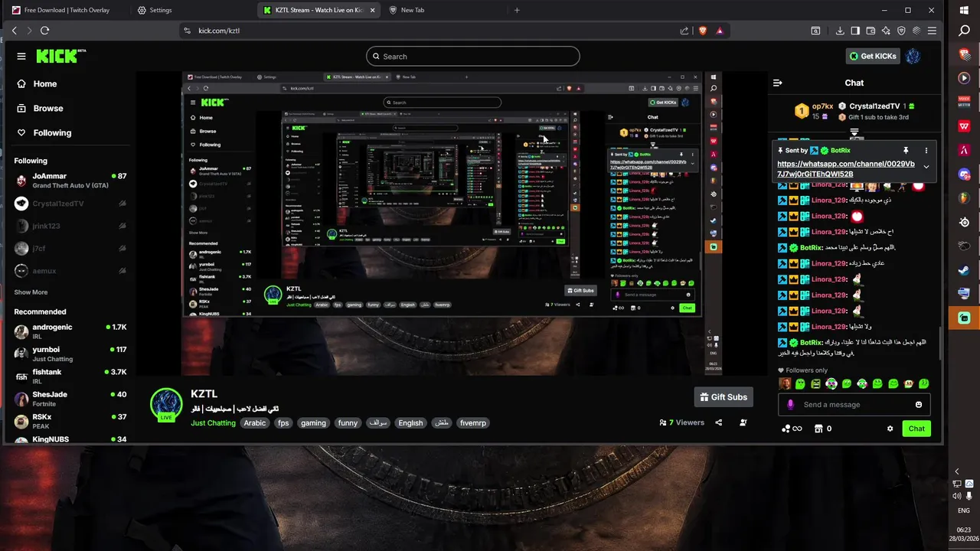This screenshot has height=551, width=980.
Task: Open the emoji picker in message box
Action: [x=919, y=405]
